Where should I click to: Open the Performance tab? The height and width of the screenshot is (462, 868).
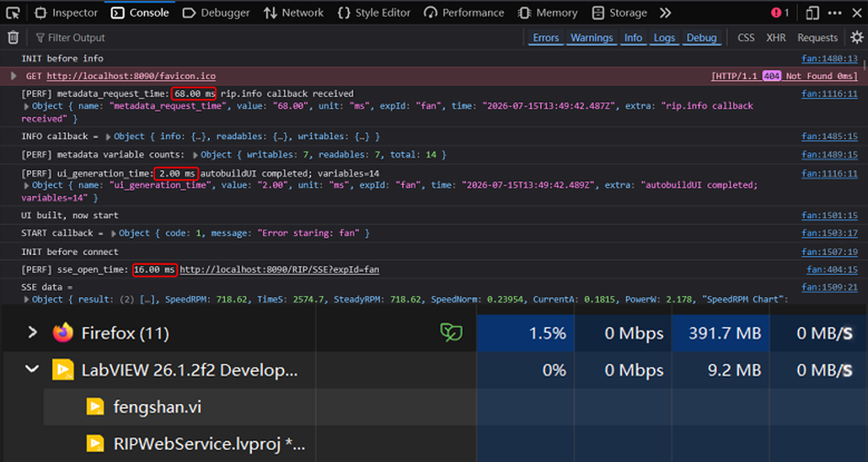(x=464, y=13)
